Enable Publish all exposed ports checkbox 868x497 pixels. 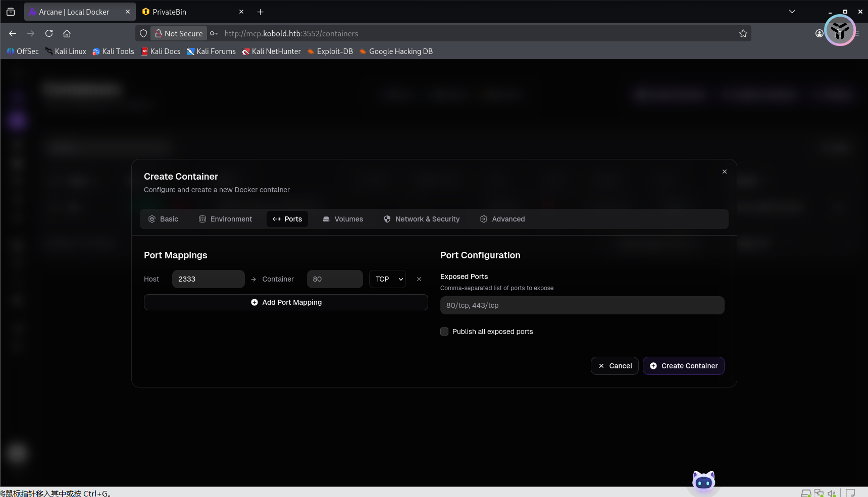[444, 332]
